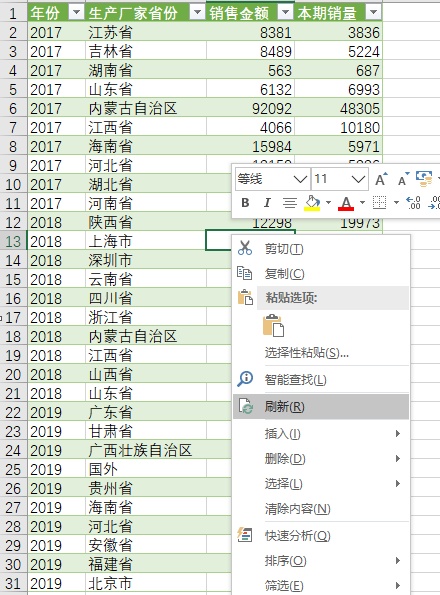Click sales value 92092

(x=250, y=108)
